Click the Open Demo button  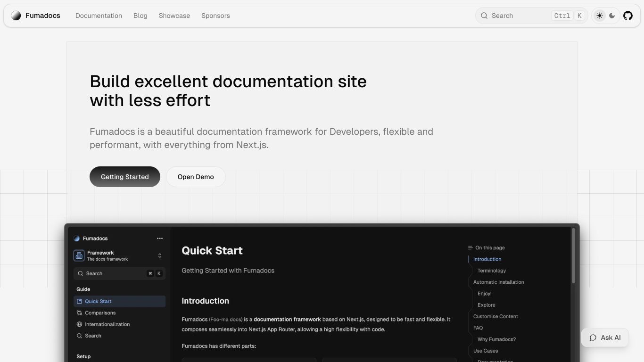pyautogui.click(x=196, y=177)
